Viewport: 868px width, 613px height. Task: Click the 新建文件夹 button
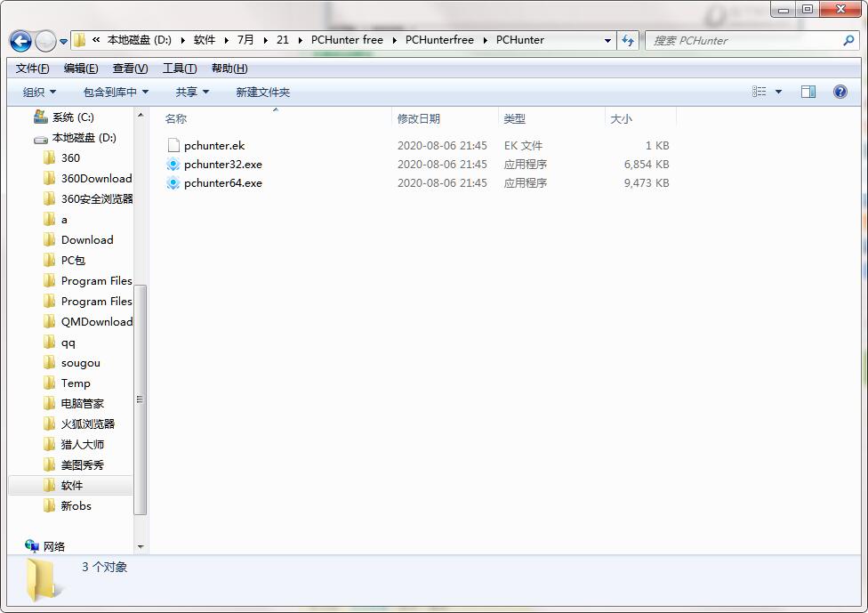263,92
